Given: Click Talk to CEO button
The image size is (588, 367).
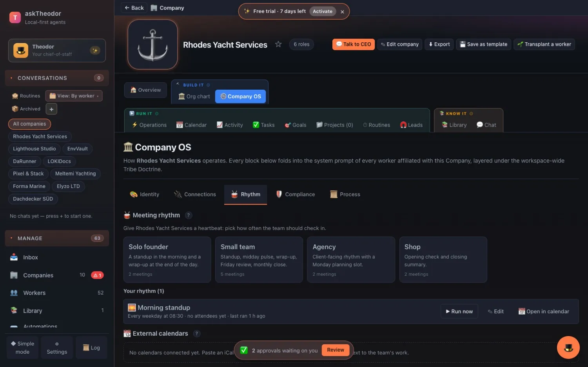Looking at the screenshot, I should (x=354, y=44).
